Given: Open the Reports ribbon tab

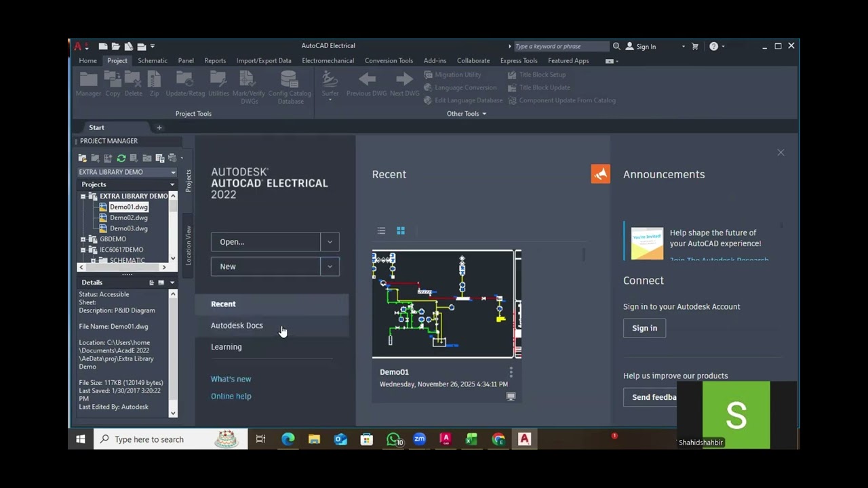Looking at the screenshot, I should pyautogui.click(x=215, y=61).
